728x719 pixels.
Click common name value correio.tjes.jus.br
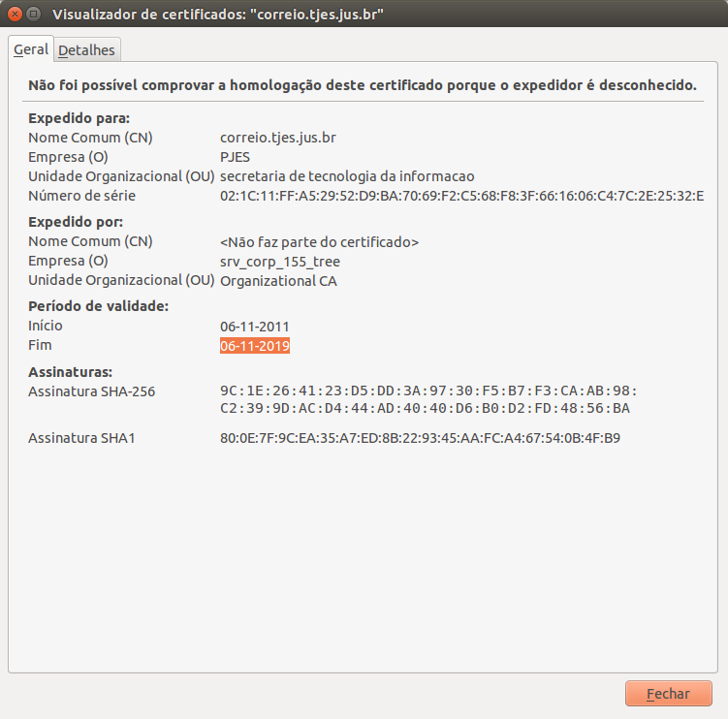click(x=277, y=138)
